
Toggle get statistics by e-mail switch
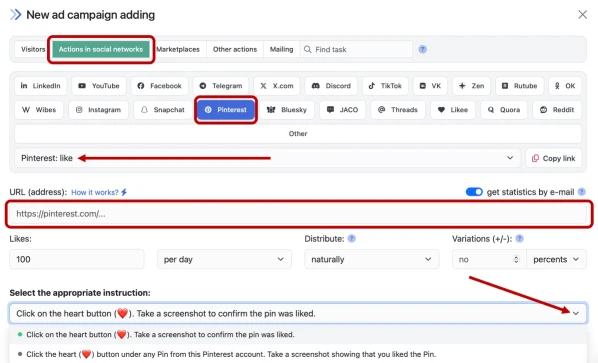pos(474,192)
